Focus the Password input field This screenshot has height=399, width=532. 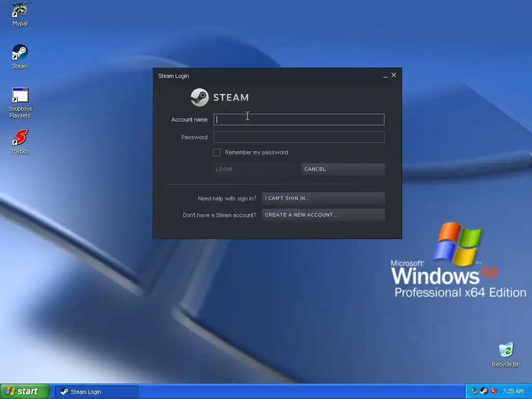[299, 137]
